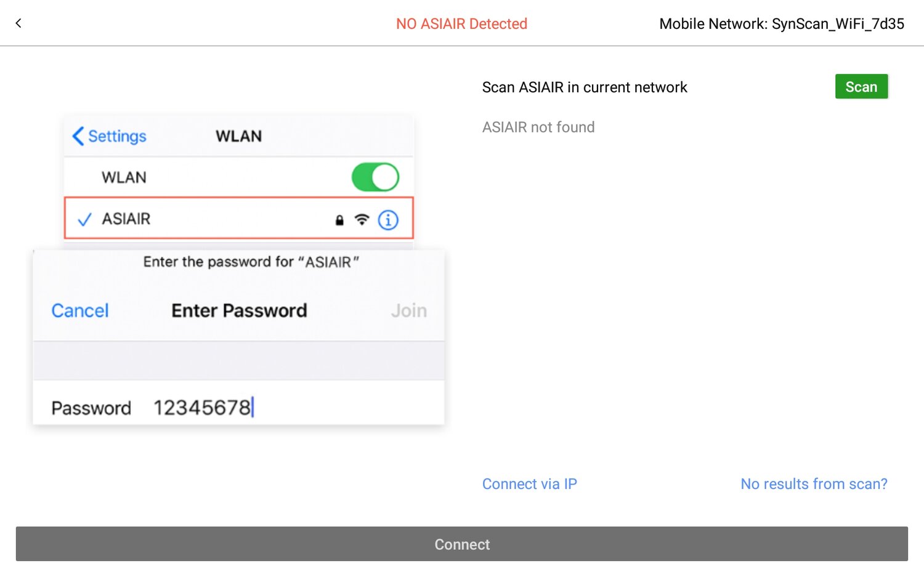Open the 'No results from scan?' help link
This screenshot has width=924, height=577.
[x=814, y=484]
